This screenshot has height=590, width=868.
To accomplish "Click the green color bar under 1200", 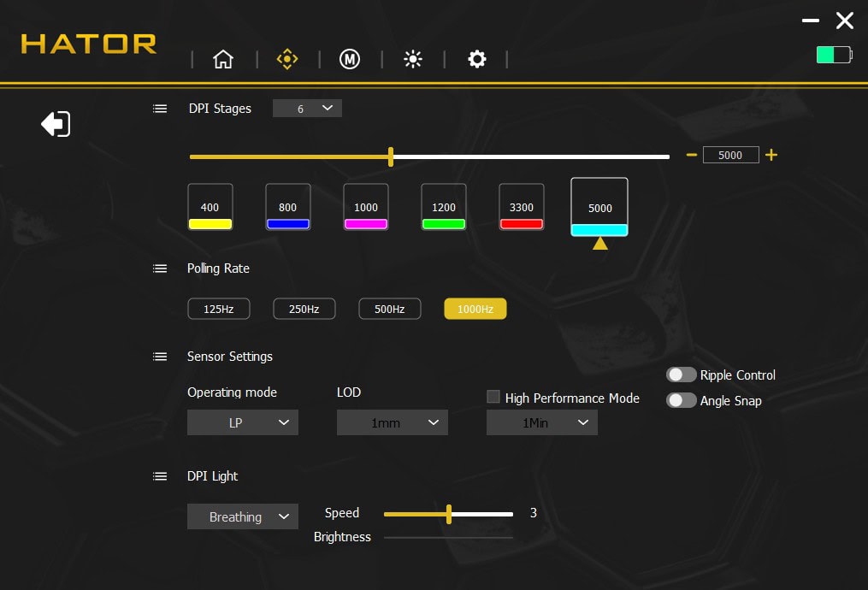I will click(x=444, y=224).
